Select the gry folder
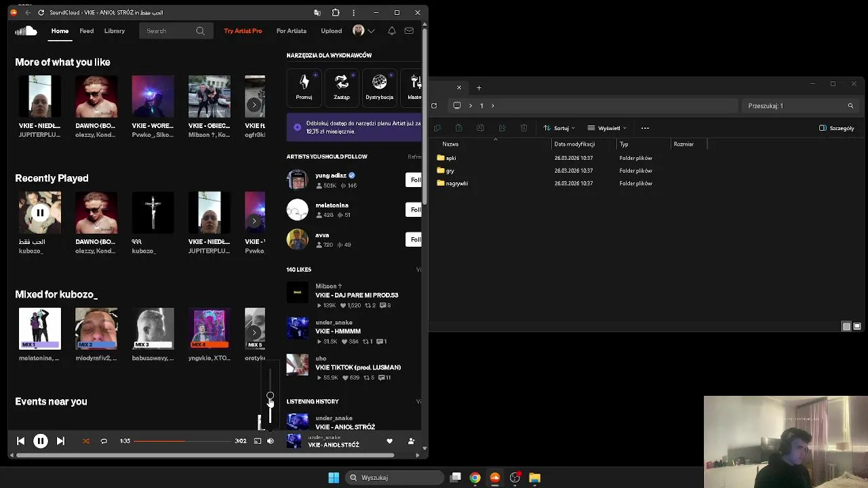The height and width of the screenshot is (488, 868). point(450,171)
